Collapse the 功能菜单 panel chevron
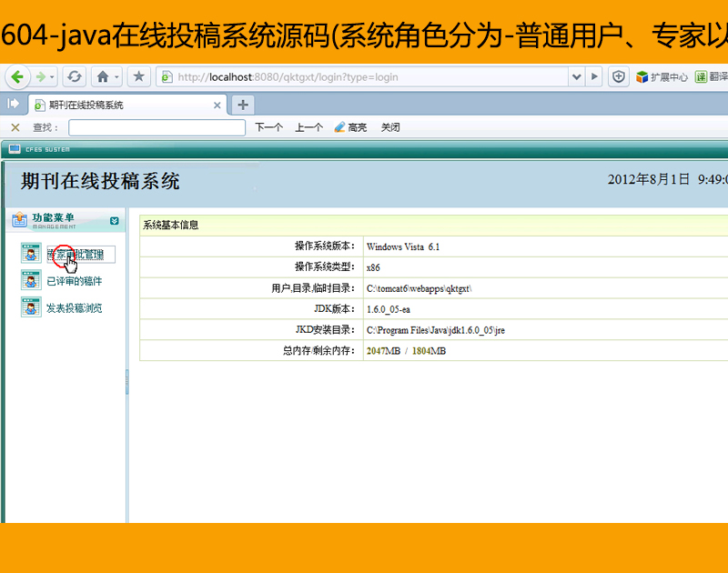The width and height of the screenshot is (728, 573). click(115, 221)
